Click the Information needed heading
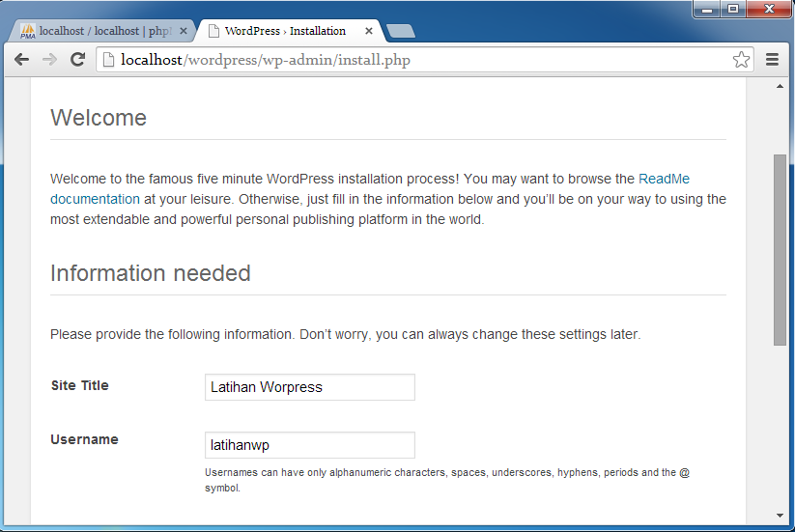Image resolution: width=795 pixels, height=532 pixels. pos(151,273)
